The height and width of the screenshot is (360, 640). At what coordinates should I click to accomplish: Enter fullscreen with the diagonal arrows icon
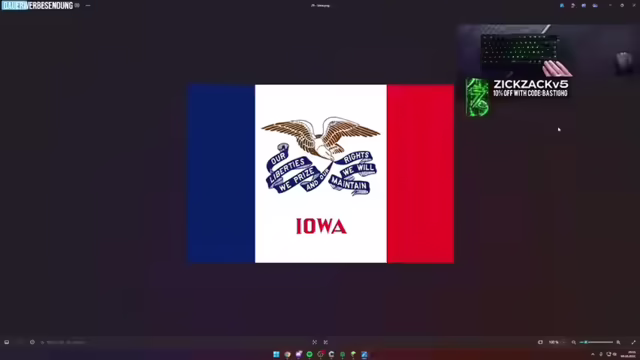(x=633, y=342)
